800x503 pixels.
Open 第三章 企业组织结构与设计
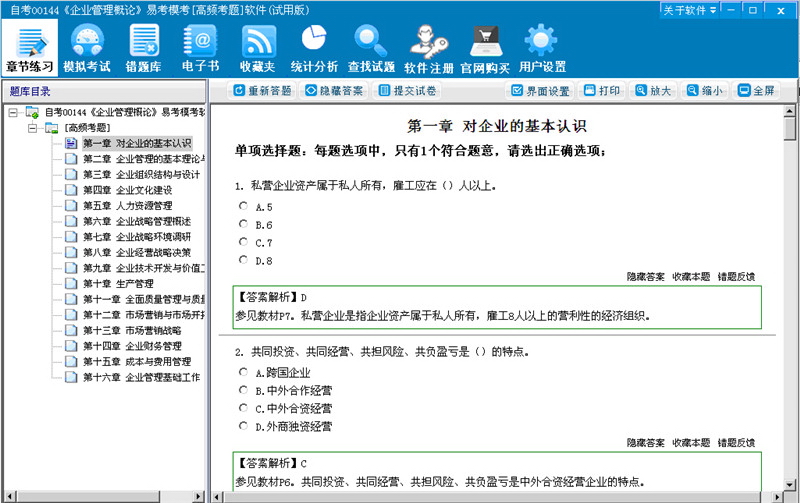click(141, 174)
